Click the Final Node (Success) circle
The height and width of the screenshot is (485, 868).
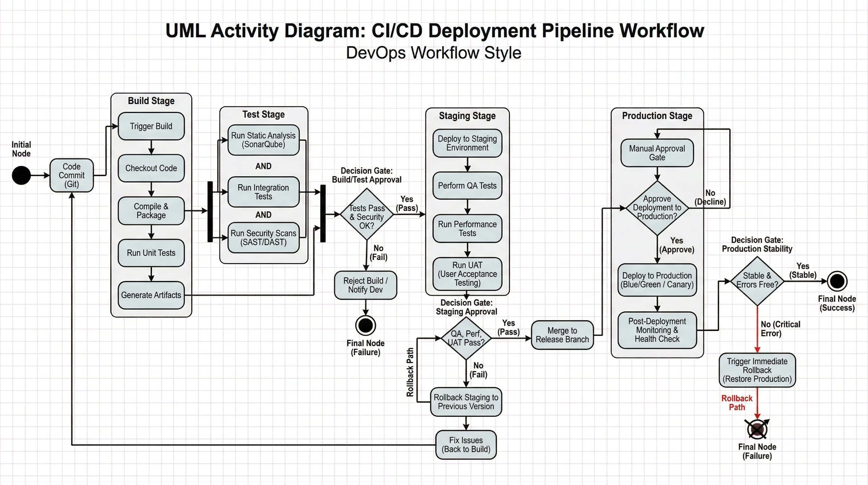(x=837, y=280)
